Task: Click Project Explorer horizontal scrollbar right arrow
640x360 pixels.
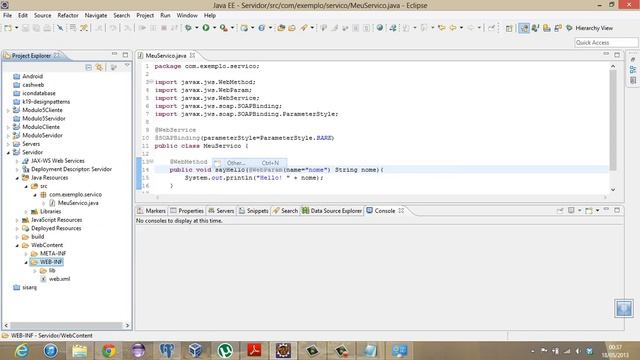Action: point(127,325)
